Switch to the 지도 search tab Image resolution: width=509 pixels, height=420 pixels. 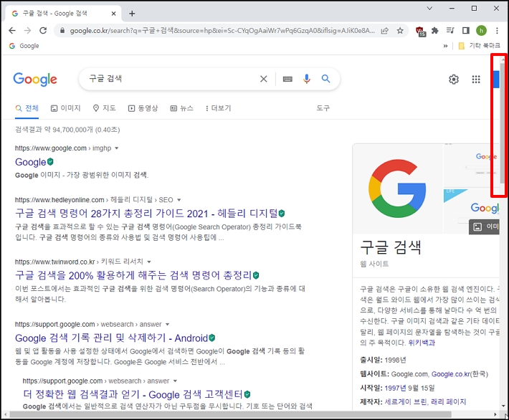tap(104, 108)
